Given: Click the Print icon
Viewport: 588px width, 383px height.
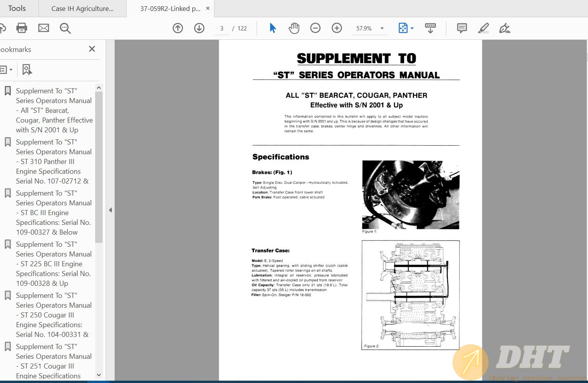Looking at the screenshot, I should [x=22, y=28].
